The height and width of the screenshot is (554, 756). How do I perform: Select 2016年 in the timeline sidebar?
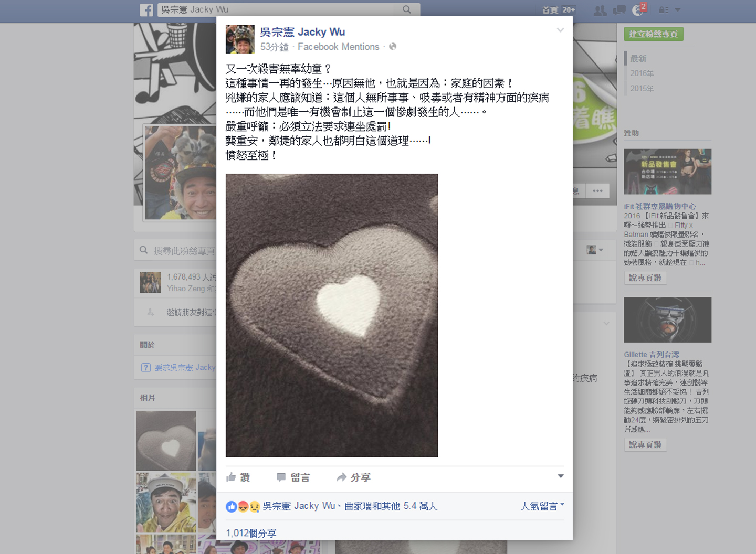tap(642, 73)
